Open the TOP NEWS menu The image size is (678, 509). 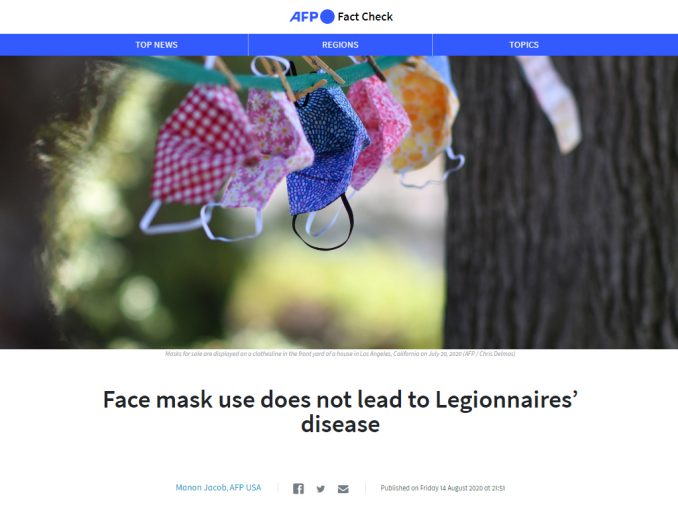[157, 45]
